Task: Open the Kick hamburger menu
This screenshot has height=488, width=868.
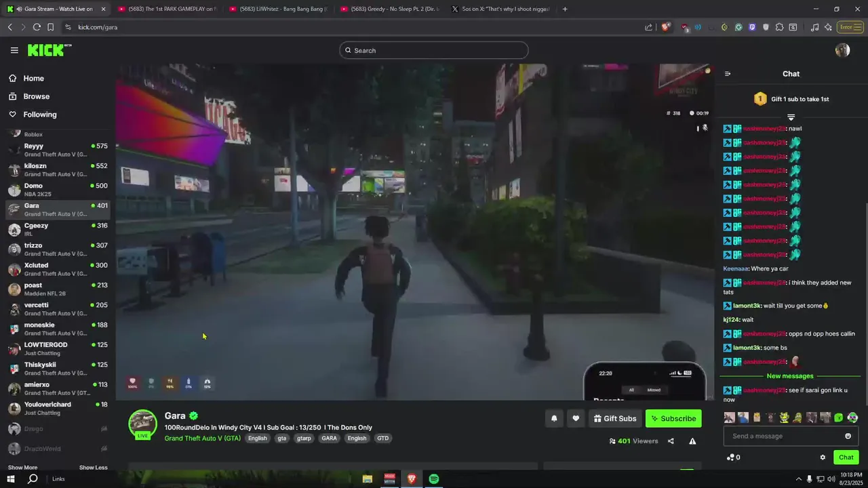Action: pyautogui.click(x=14, y=50)
